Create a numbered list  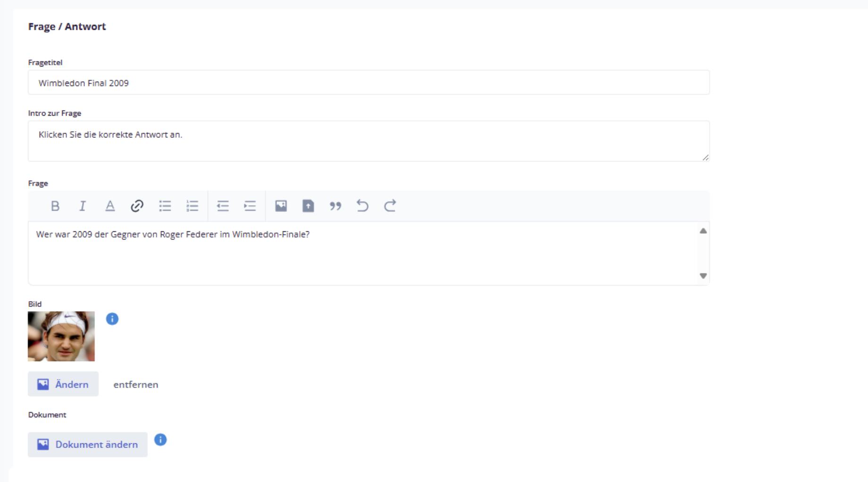coord(192,206)
